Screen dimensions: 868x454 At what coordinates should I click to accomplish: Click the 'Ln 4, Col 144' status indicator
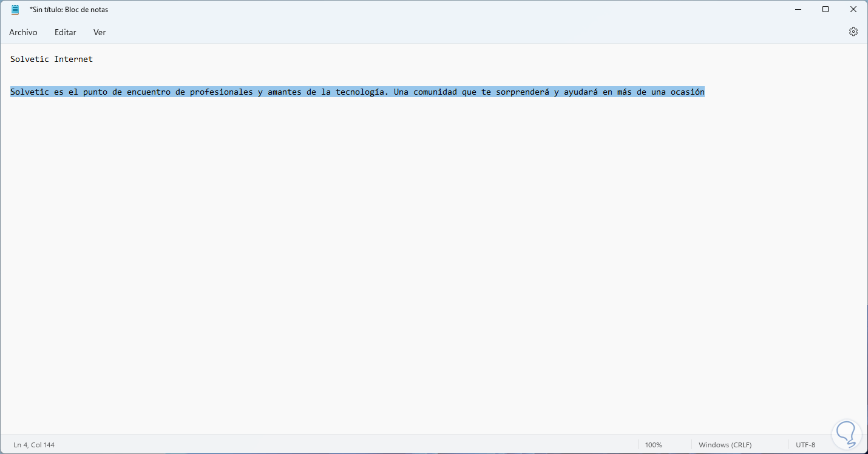click(x=34, y=445)
